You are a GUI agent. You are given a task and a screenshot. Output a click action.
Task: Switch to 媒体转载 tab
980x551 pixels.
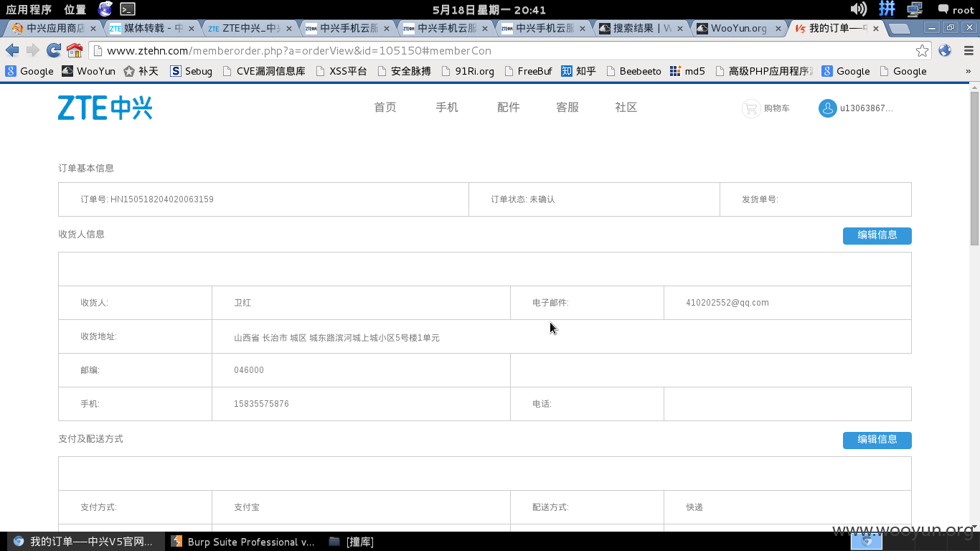point(152,29)
